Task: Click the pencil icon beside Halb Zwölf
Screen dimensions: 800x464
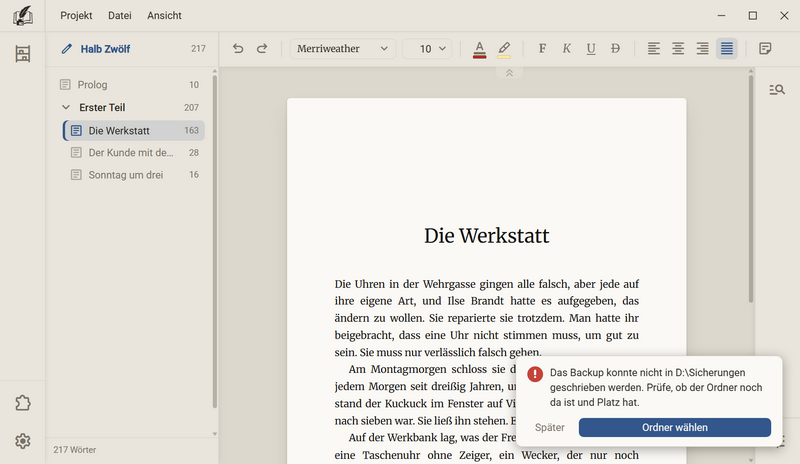Action: (x=66, y=49)
